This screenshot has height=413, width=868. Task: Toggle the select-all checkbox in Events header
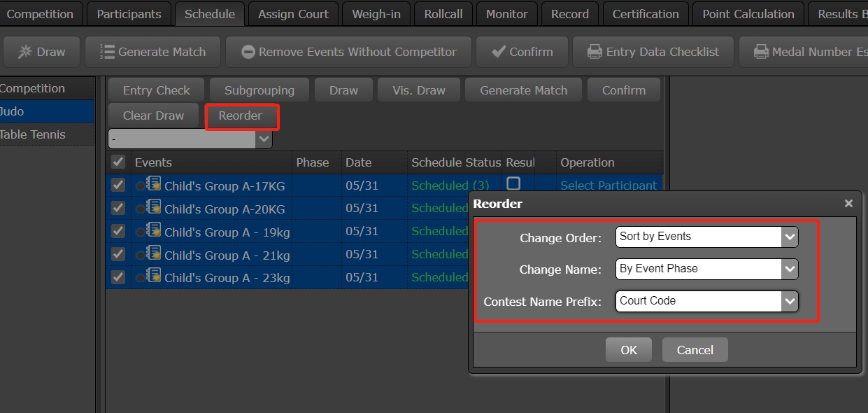coord(118,162)
